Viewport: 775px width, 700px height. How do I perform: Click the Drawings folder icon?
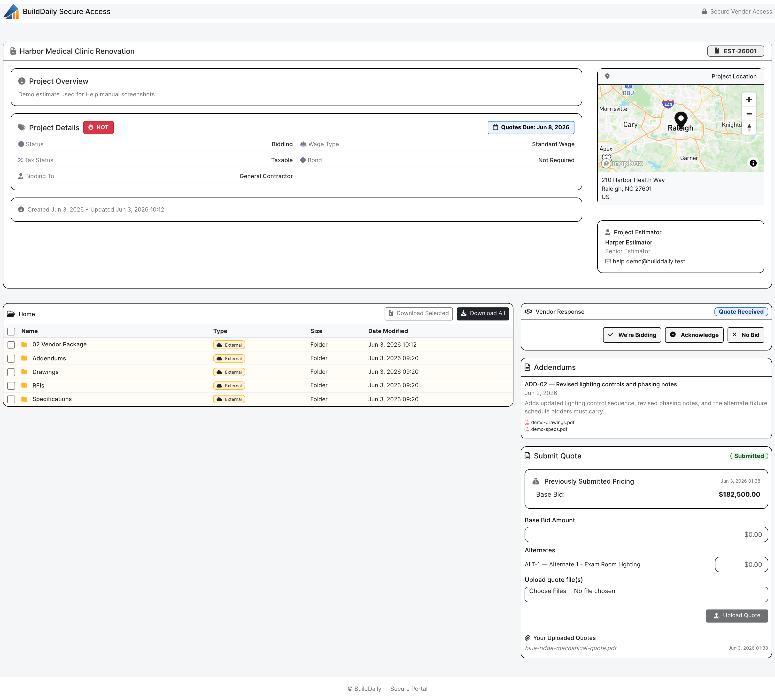pos(24,372)
